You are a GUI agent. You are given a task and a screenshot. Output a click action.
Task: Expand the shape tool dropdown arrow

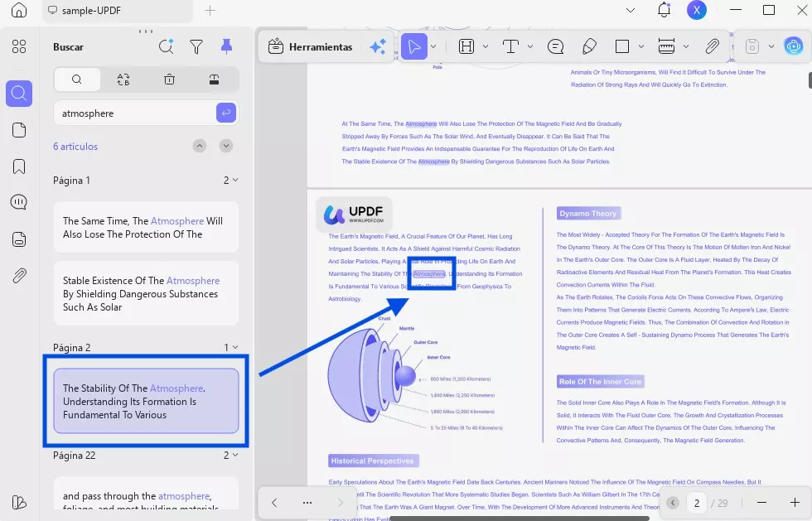click(x=641, y=46)
